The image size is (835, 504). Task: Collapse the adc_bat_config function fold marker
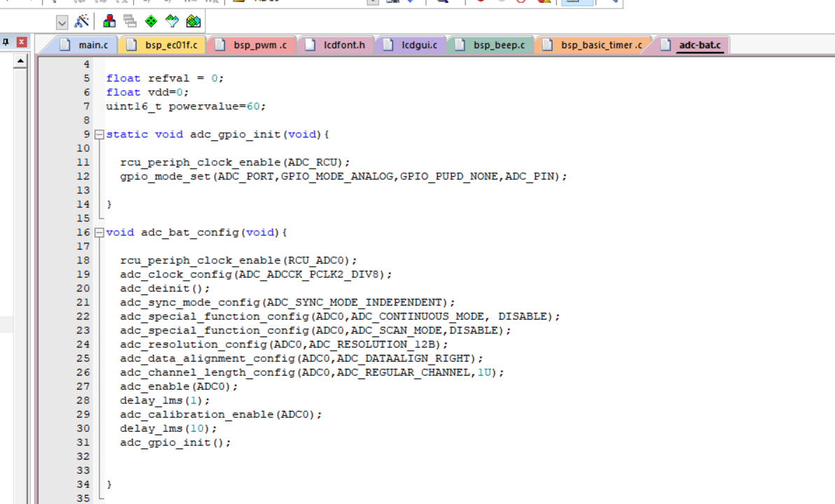99,232
